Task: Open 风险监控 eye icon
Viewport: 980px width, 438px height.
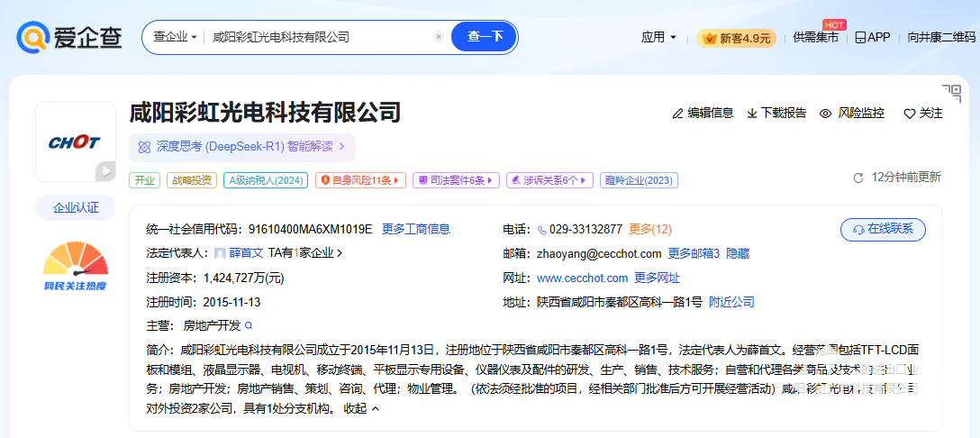Action: pos(825,114)
